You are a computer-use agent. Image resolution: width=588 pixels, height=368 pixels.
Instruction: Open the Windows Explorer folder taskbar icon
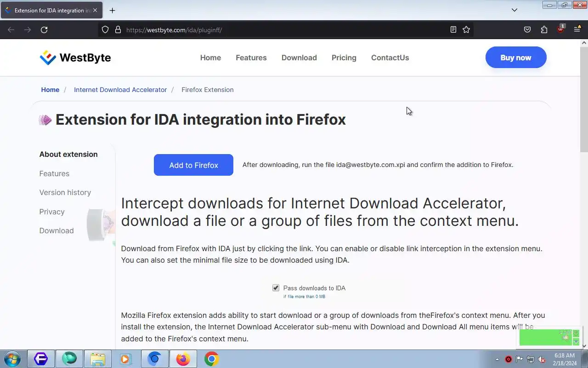[x=97, y=359]
